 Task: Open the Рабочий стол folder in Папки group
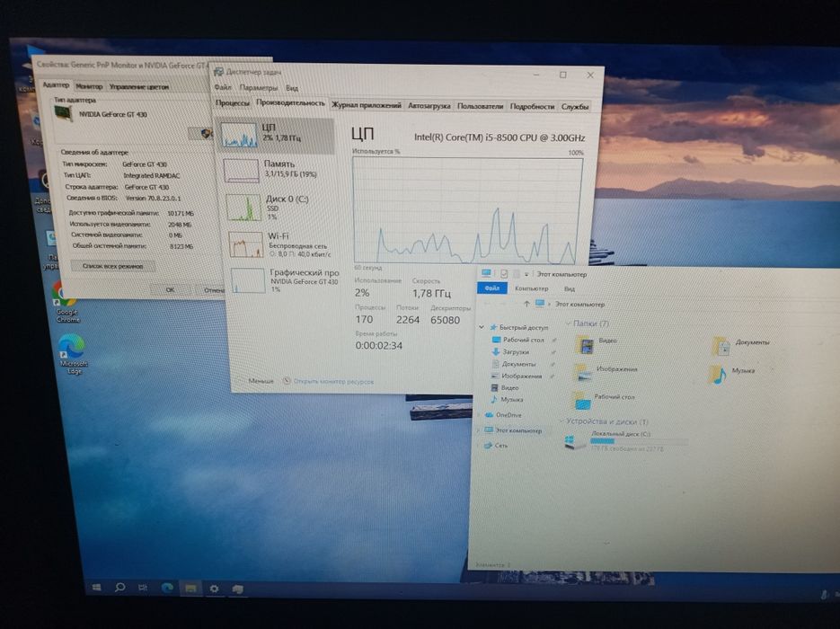click(582, 400)
